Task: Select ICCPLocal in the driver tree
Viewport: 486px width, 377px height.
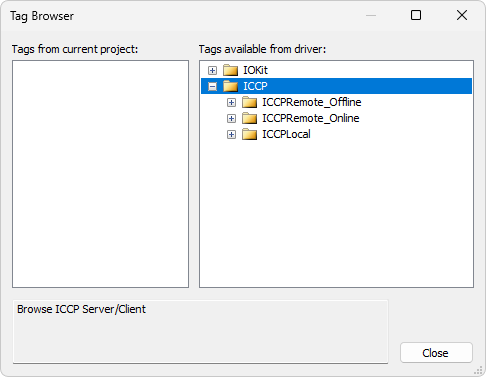Action: [x=286, y=134]
